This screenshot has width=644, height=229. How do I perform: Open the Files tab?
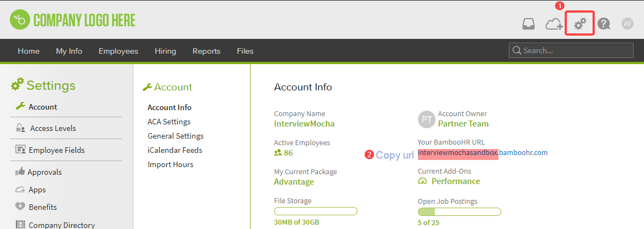click(x=245, y=51)
